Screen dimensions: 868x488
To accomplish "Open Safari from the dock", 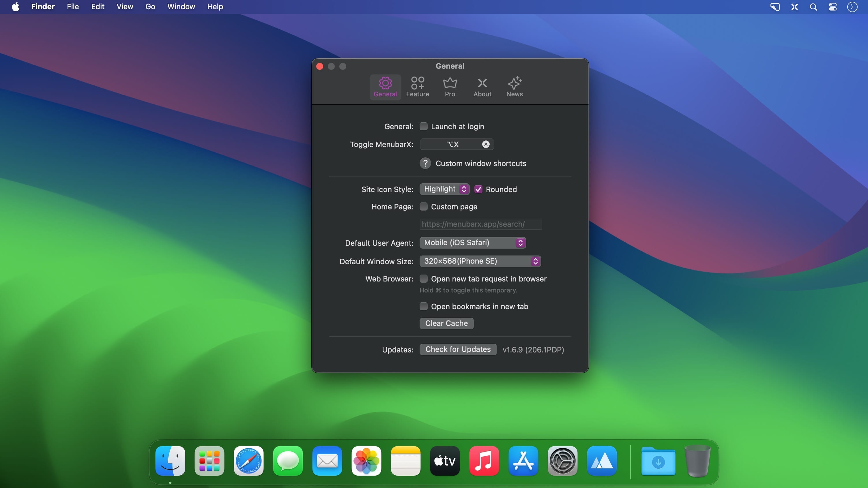I will pos(249,461).
